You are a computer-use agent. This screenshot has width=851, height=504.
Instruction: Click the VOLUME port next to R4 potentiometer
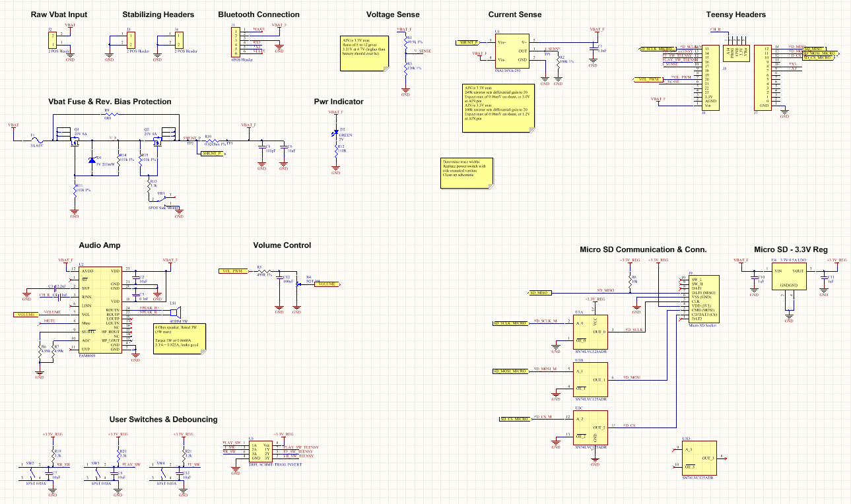(x=329, y=284)
